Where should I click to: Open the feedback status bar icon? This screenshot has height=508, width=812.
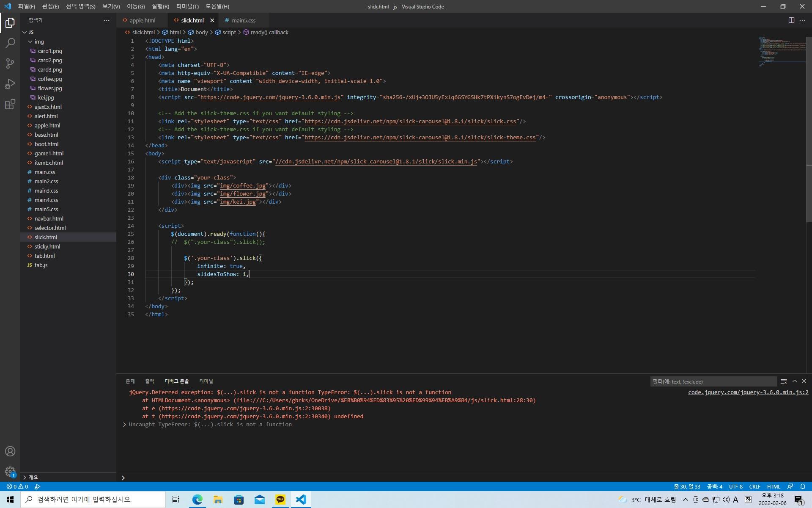click(x=790, y=487)
